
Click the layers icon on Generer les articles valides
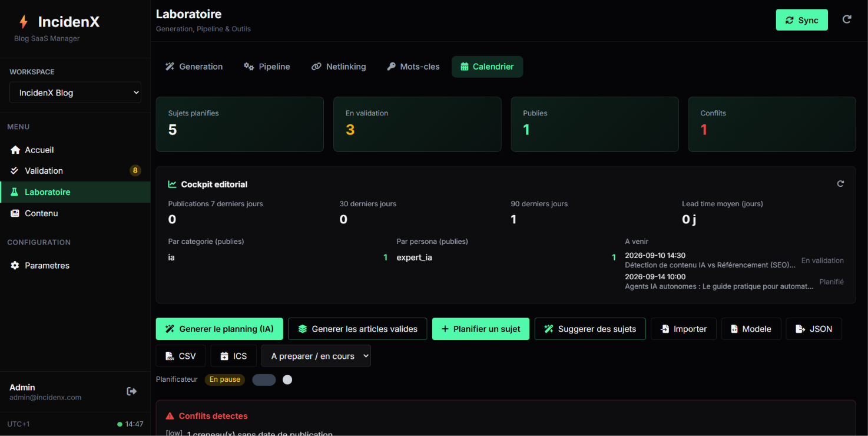point(303,329)
